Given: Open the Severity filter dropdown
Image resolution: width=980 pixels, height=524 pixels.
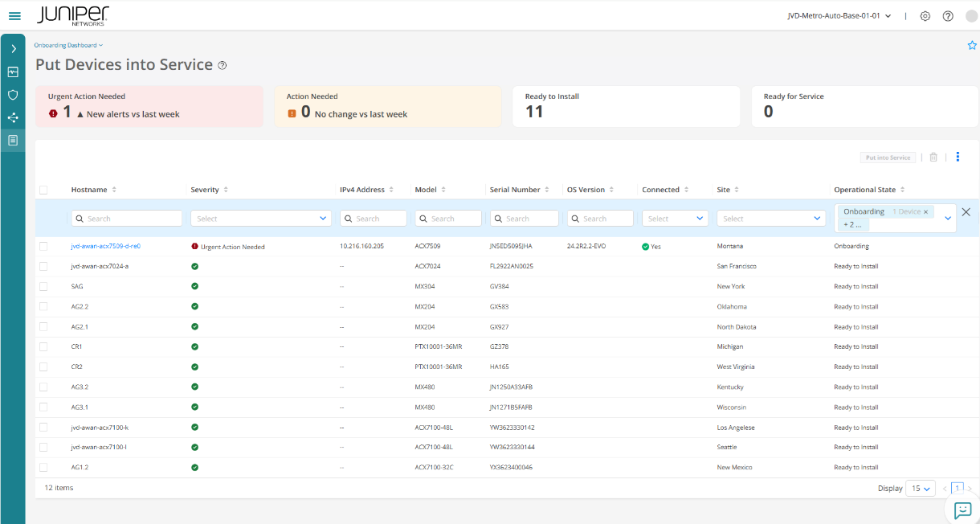Looking at the screenshot, I should click(261, 219).
